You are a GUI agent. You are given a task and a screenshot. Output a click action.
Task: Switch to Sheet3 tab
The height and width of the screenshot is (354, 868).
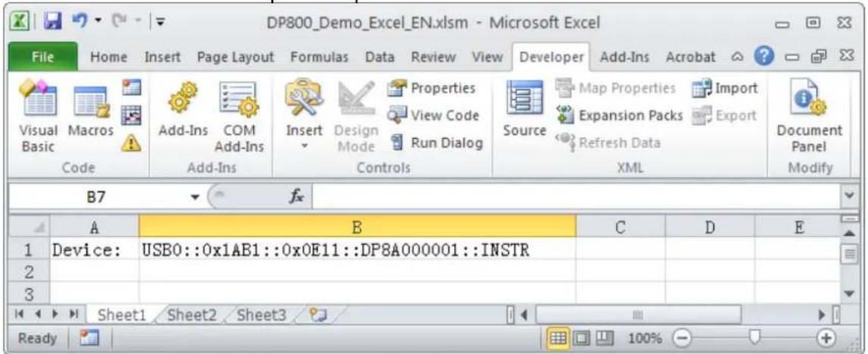[x=262, y=315]
